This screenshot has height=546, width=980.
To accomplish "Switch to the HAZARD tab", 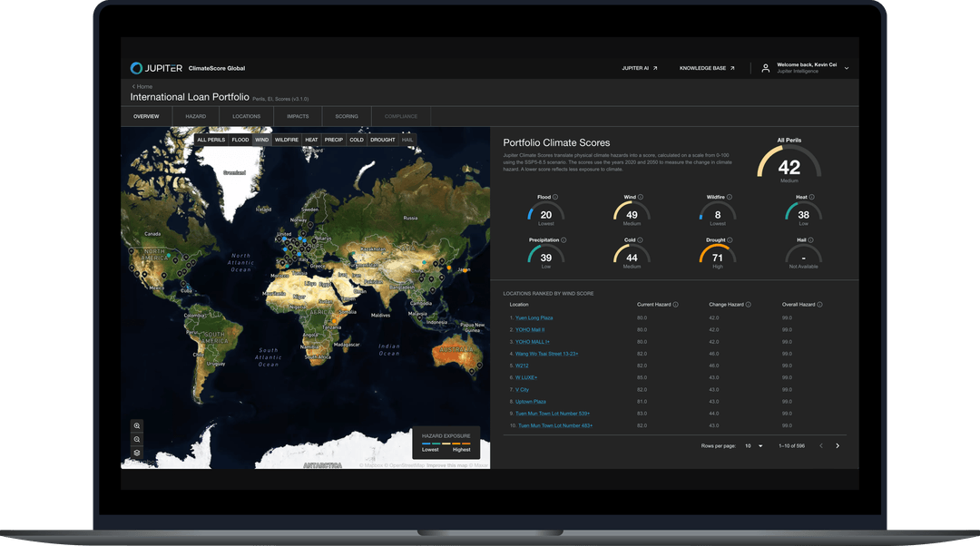I will coord(195,116).
